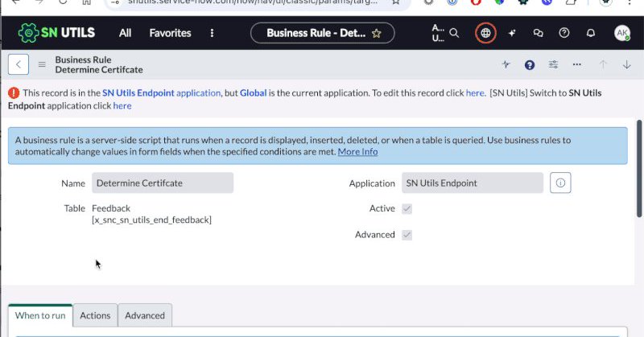The image size is (644, 337).
Task: Open the form context hamburger menu
Action: click(x=42, y=64)
